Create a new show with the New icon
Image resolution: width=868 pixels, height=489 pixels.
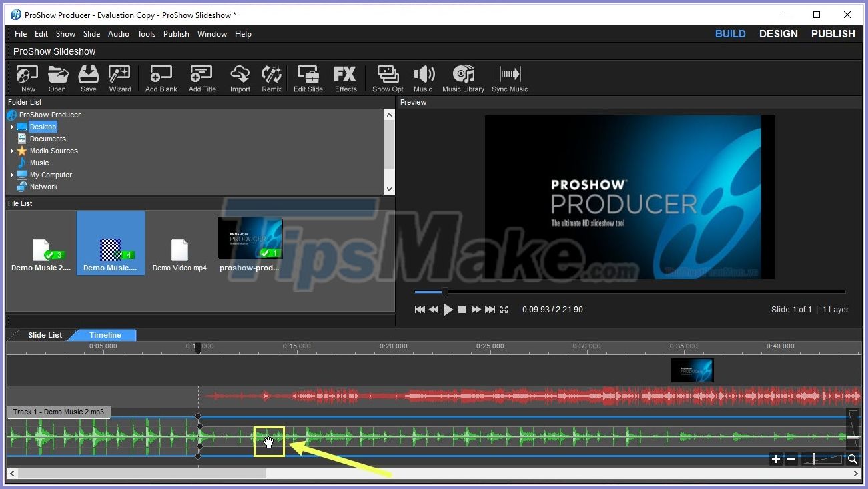coord(26,78)
